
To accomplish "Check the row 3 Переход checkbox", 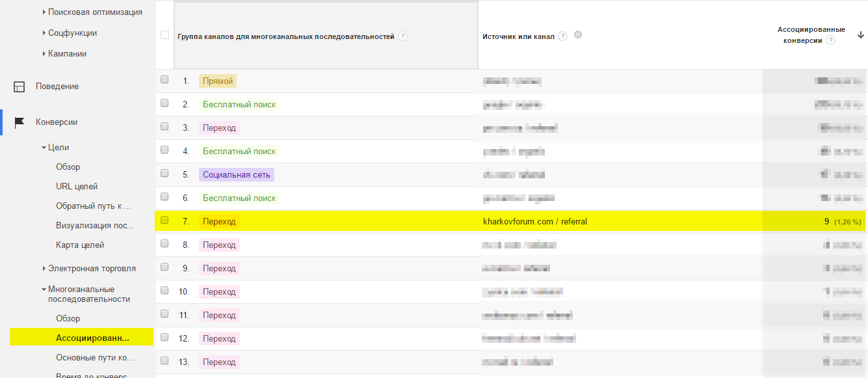I will [x=164, y=126].
